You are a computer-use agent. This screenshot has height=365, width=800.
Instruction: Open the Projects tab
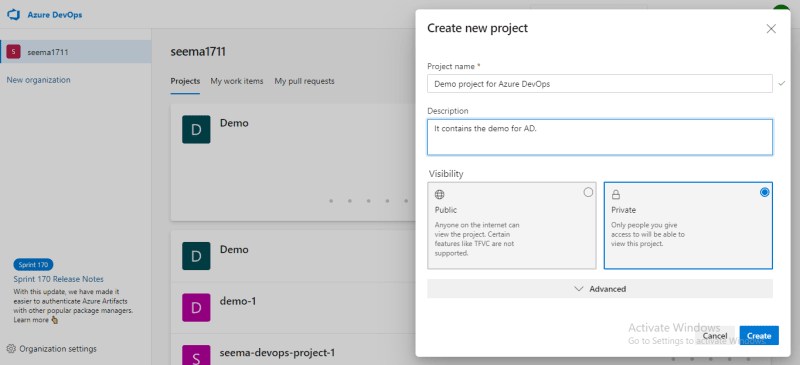coord(185,81)
